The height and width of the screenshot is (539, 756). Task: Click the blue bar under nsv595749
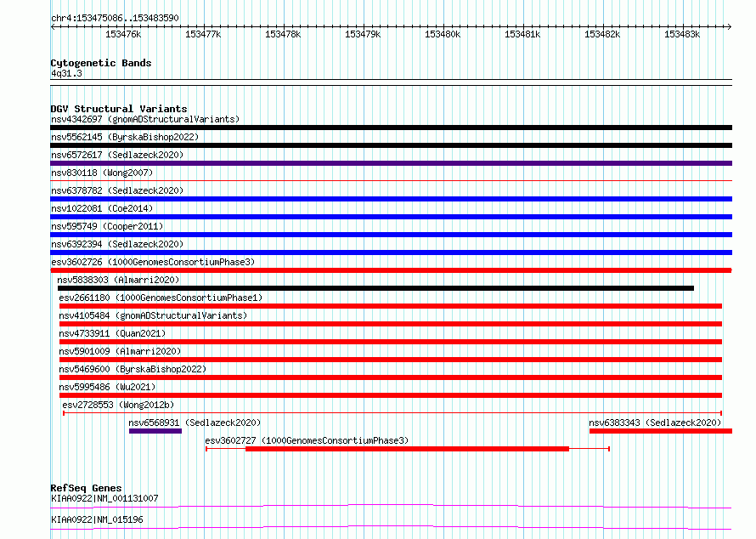pyautogui.click(x=391, y=235)
